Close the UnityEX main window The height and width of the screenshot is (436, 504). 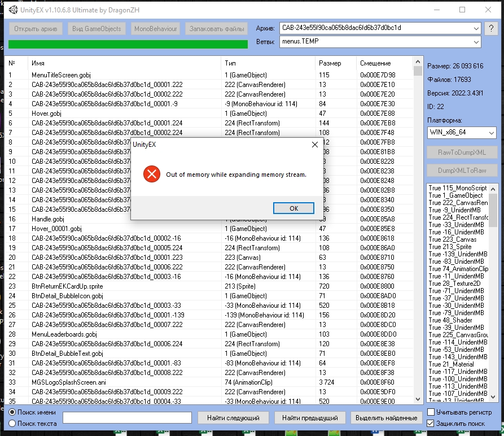[x=488, y=10]
